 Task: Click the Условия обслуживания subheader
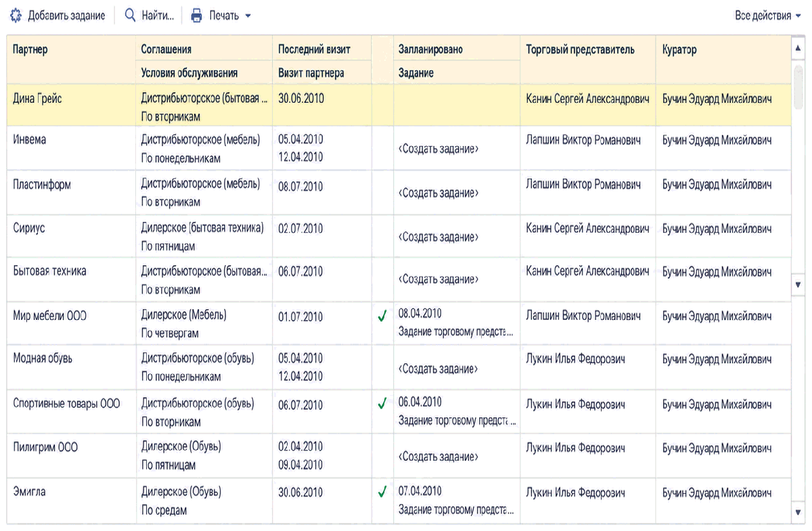(x=204, y=72)
